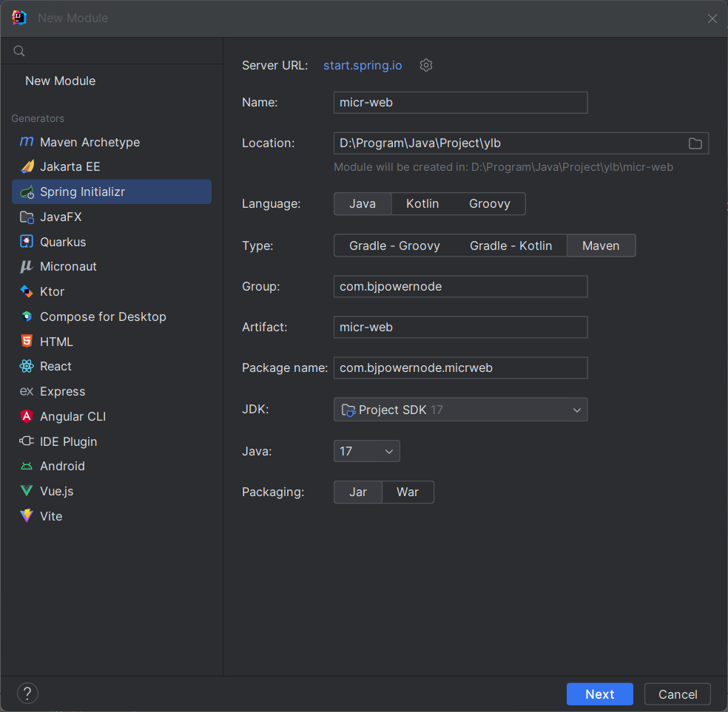Click the Artifact input field
Viewport: 728px width, 712px height.
pyautogui.click(x=461, y=327)
